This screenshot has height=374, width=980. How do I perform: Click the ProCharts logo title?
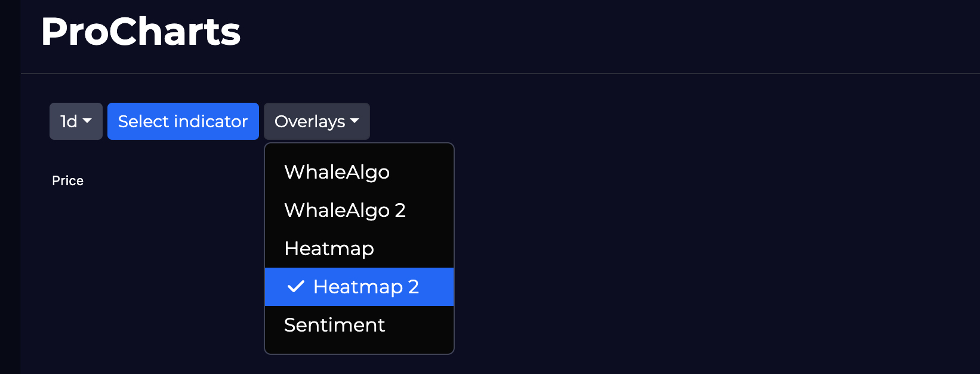click(141, 31)
